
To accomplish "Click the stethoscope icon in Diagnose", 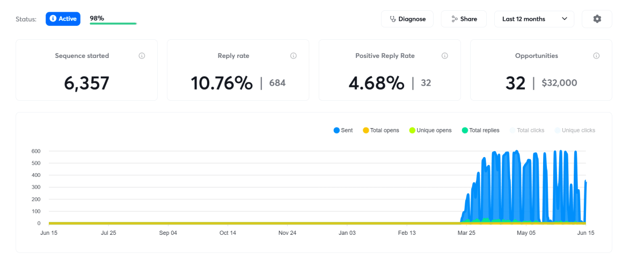I will [x=393, y=19].
